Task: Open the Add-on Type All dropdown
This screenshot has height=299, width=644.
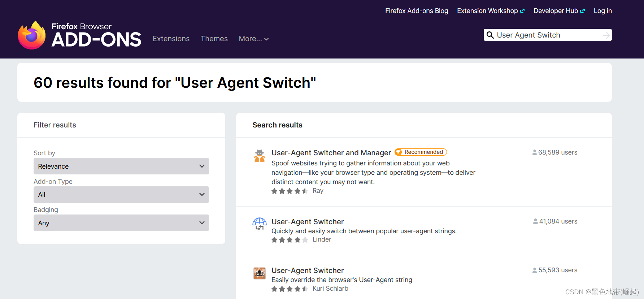Action: pyautogui.click(x=121, y=195)
